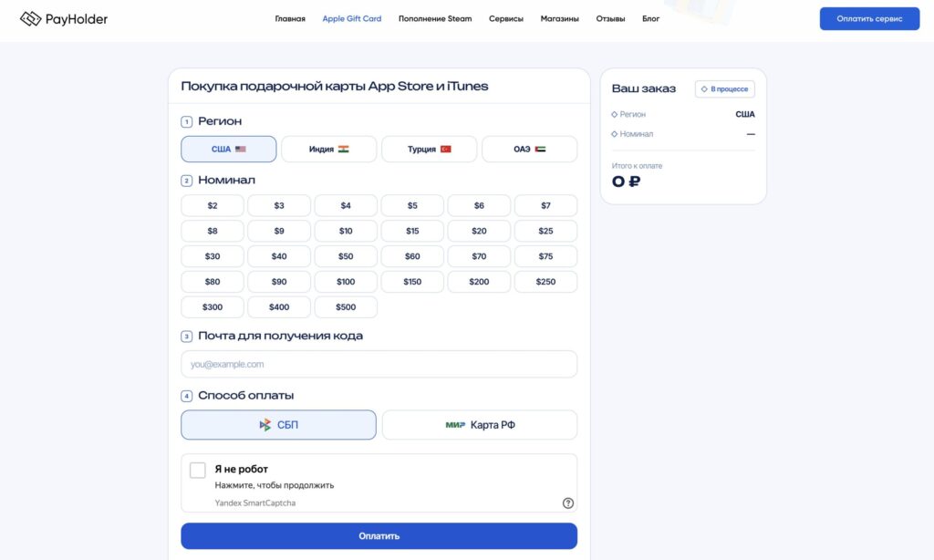Select the Турция region option
The image size is (934, 560).
(429, 149)
